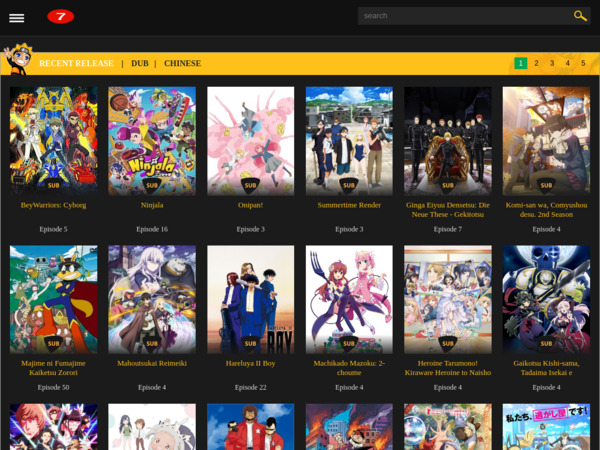Image resolution: width=600 pixels, height=450 pixels.
Task: Click Episode 50 under Kaiketsu Zorori
Action: tap(54, 387)
